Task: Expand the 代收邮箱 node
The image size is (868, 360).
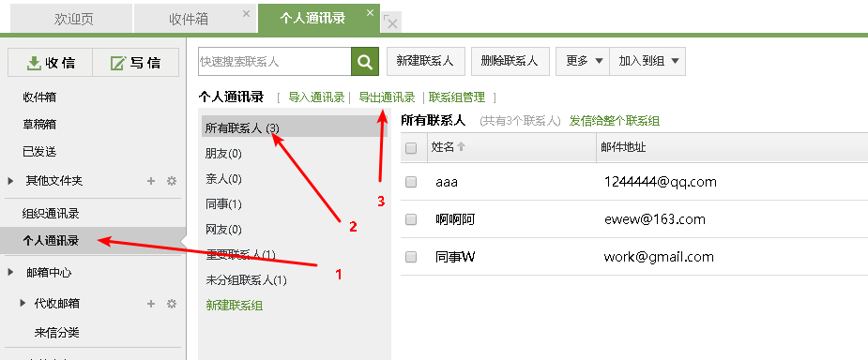Action: (x=23, y=303)
